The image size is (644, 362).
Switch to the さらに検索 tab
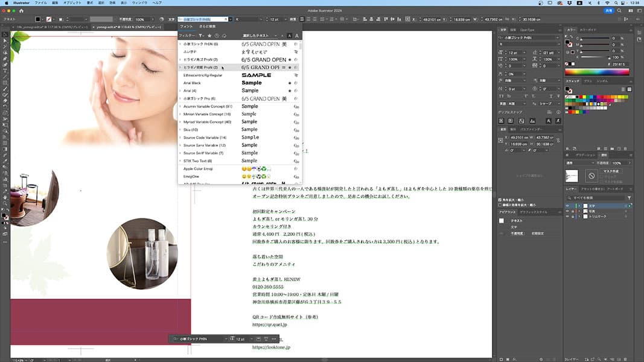[208, 27]
